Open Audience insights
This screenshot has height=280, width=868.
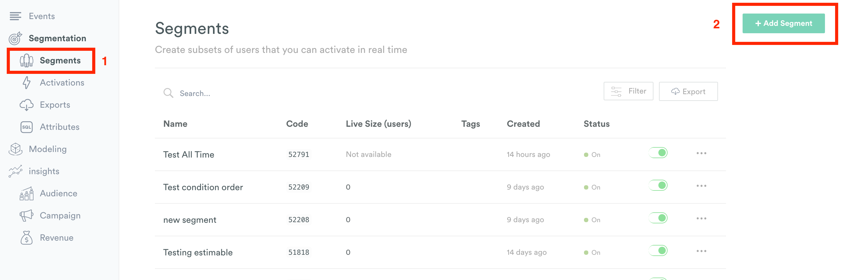pyautogui.click(x=59, y=194)
